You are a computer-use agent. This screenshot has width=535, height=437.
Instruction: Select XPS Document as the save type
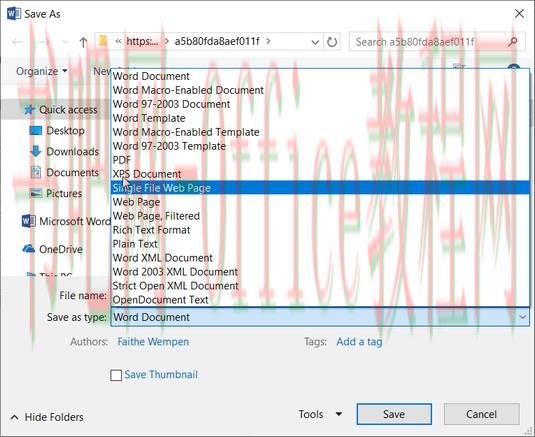320,174
